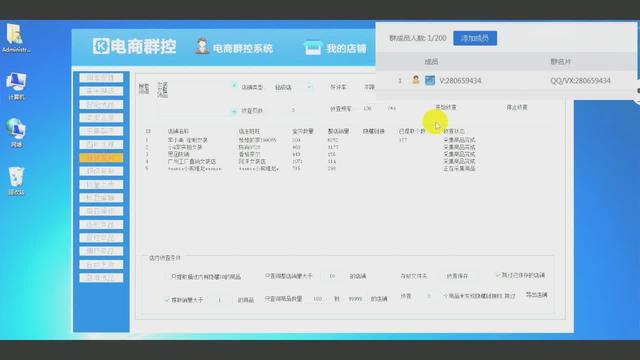
Task: Click the 成员 column header in group panel
Action: coord(431,62)
